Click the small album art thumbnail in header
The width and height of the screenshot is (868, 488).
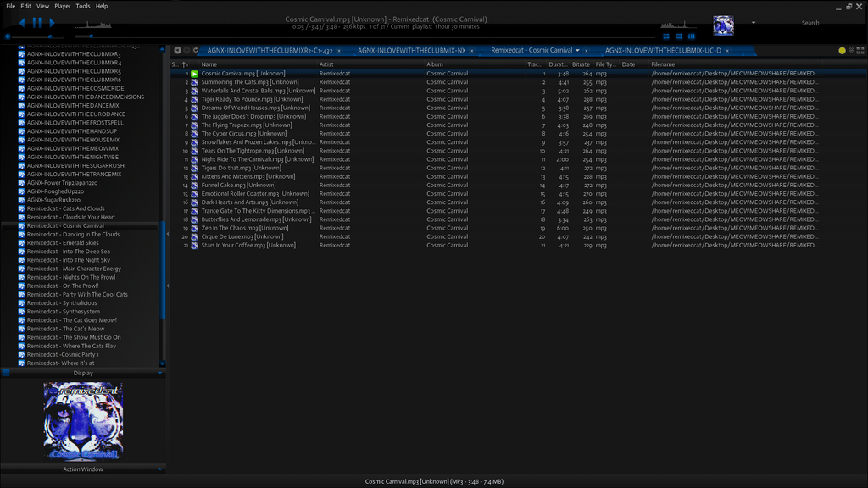[723, 25]
